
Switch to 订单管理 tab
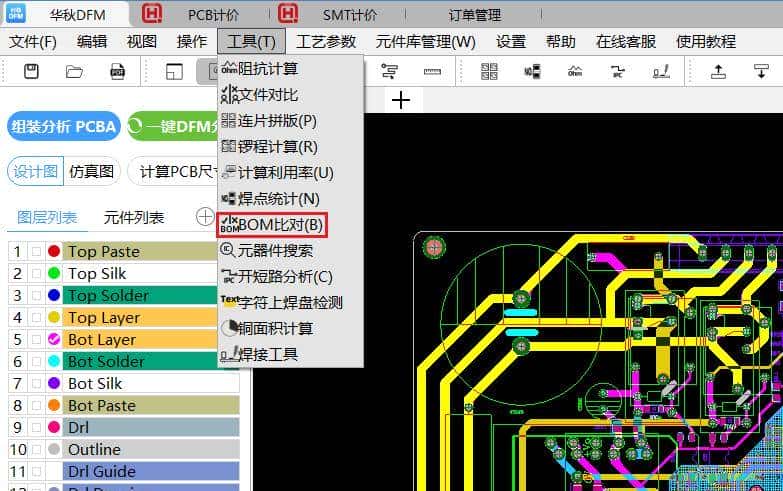474,15
